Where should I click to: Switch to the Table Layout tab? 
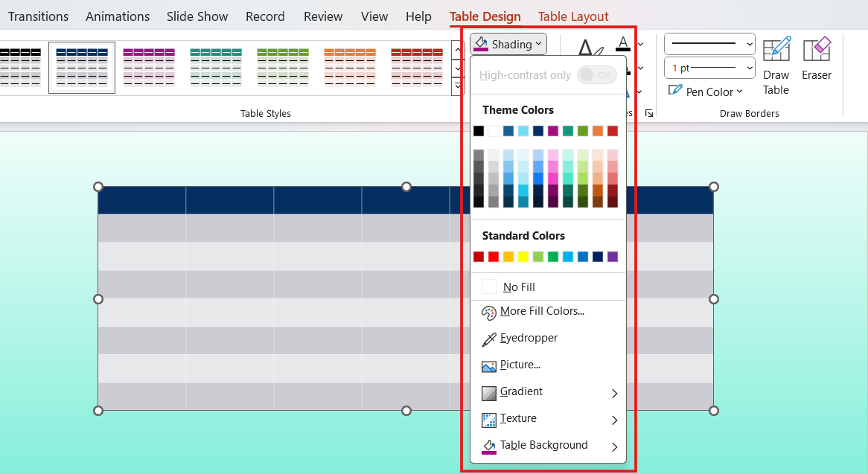pyautogui.click(x=573, y=16)
